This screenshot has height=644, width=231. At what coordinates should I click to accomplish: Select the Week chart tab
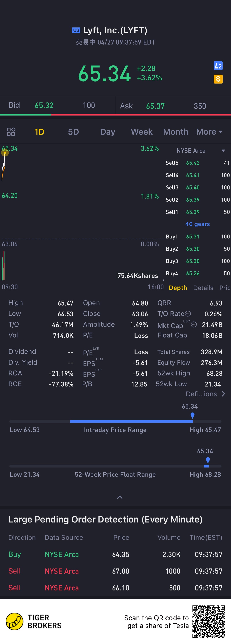tap(141, 132)
